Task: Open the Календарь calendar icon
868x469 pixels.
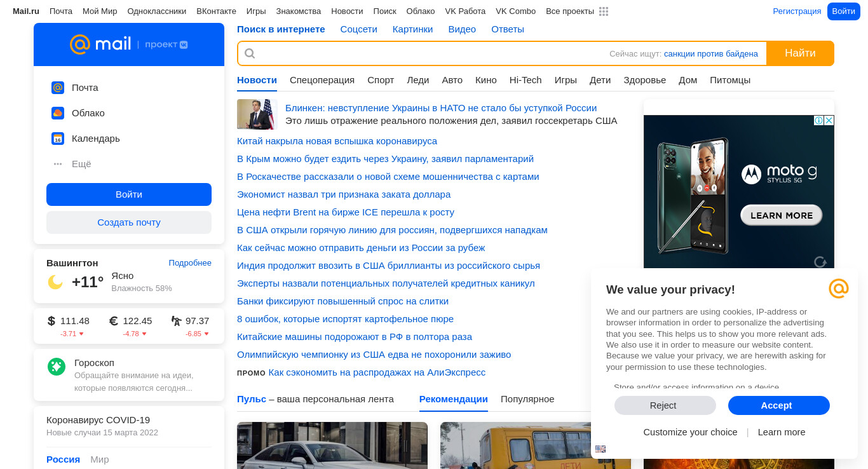Action: [x=58, y=139]
